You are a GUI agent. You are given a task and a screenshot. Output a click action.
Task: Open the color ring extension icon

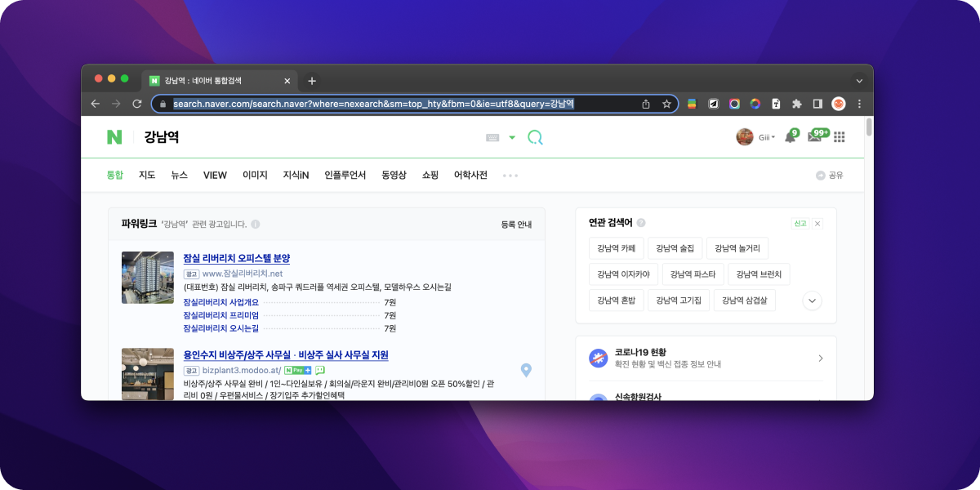tap(755, 104)
